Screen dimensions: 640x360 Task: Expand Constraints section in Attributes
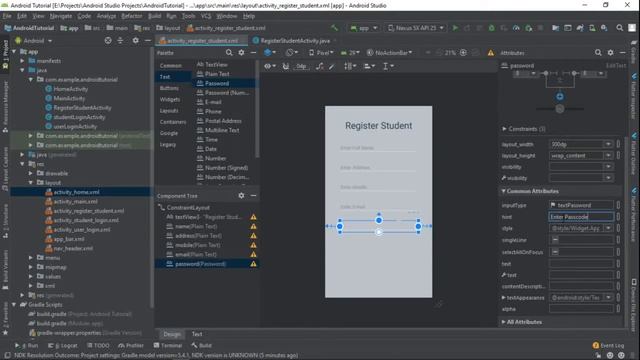[504, 129]
